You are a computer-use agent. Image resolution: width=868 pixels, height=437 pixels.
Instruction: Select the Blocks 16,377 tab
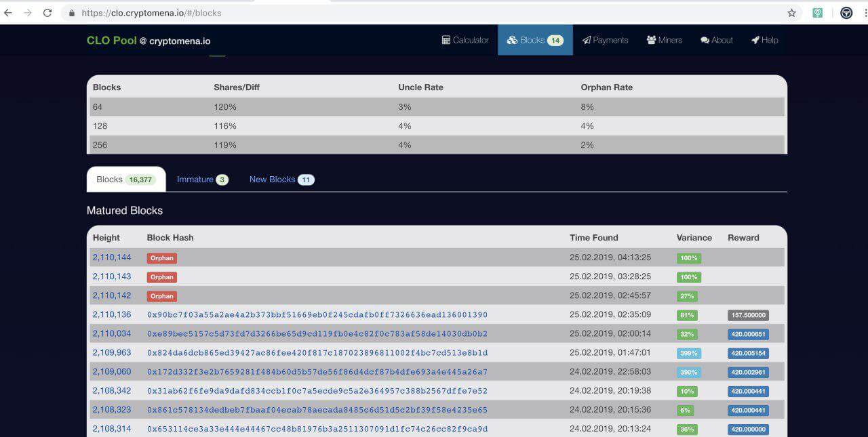coord(125,180)
